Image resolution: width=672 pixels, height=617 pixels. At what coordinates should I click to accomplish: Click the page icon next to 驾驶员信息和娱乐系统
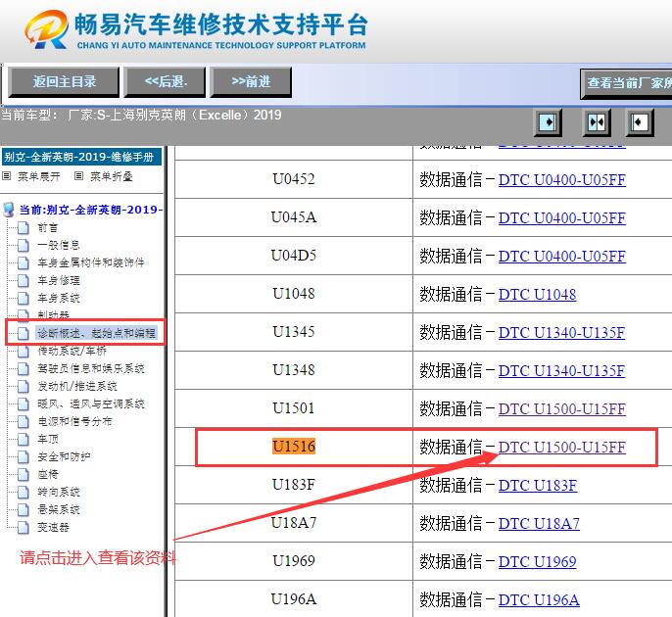tap(24, 368)
